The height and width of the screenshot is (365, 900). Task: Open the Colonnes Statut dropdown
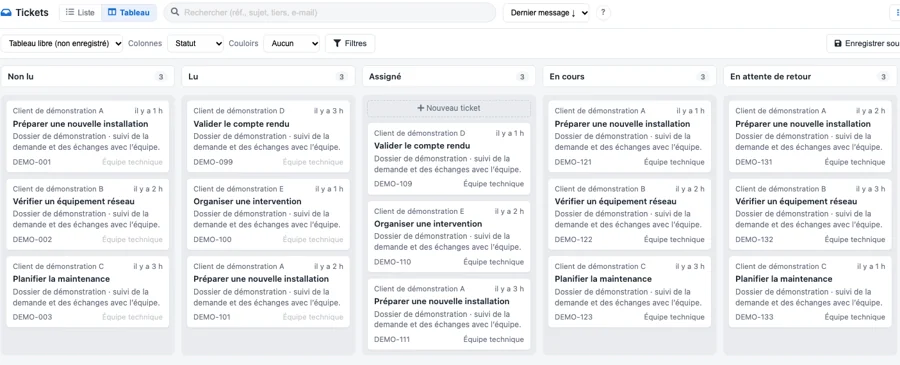(x=195, y=43)
